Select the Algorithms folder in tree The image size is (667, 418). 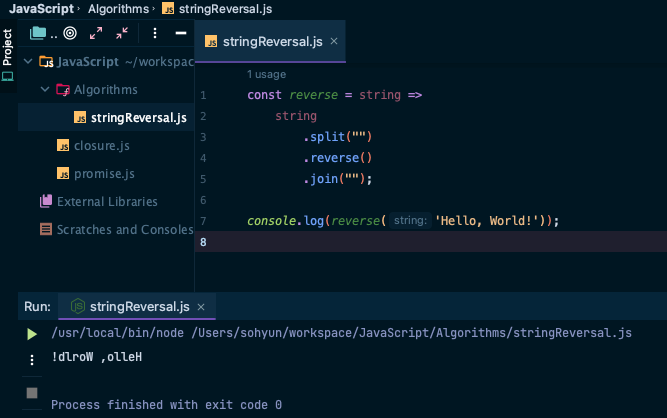(x=106, y=90)
